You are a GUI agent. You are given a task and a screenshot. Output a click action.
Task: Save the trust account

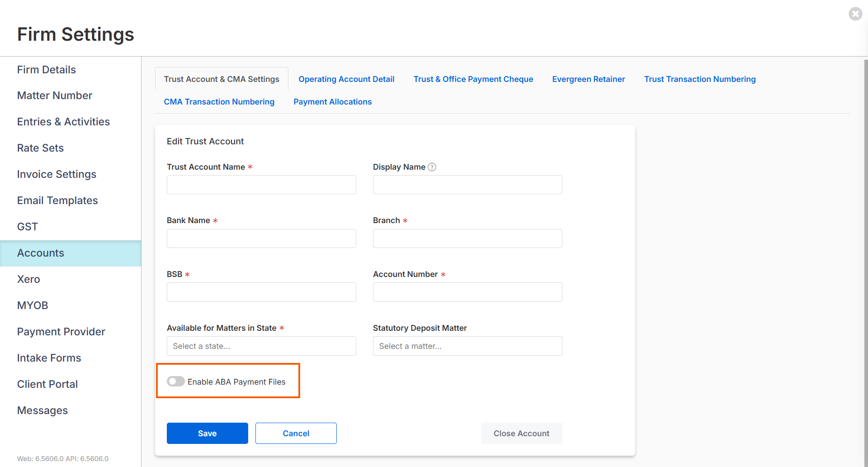click(208, 433)
